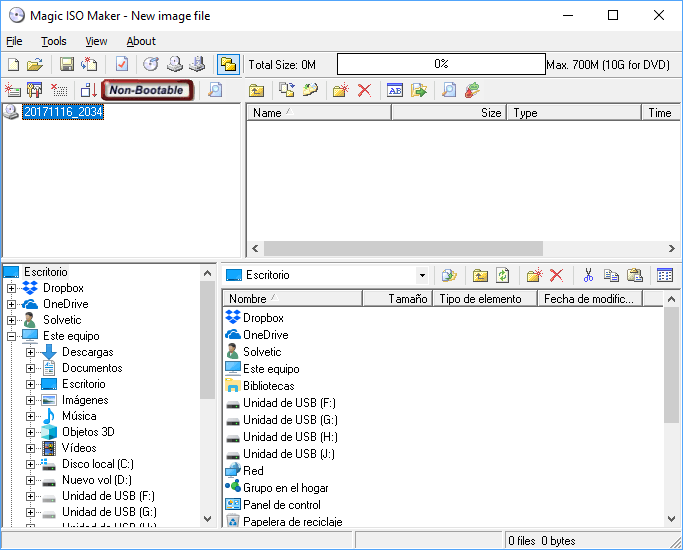Click the red-green icon at image toolbar end
This screenshot has width=683, height=550.
tap(472, 90)
